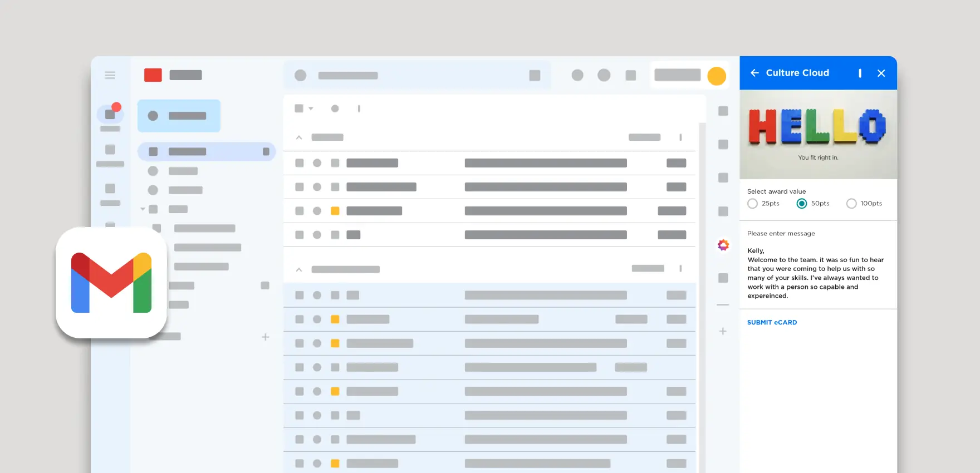Open the select-all dropdown arrow
This screenshot has height=473, width=980.
click(x=311, y=109)
